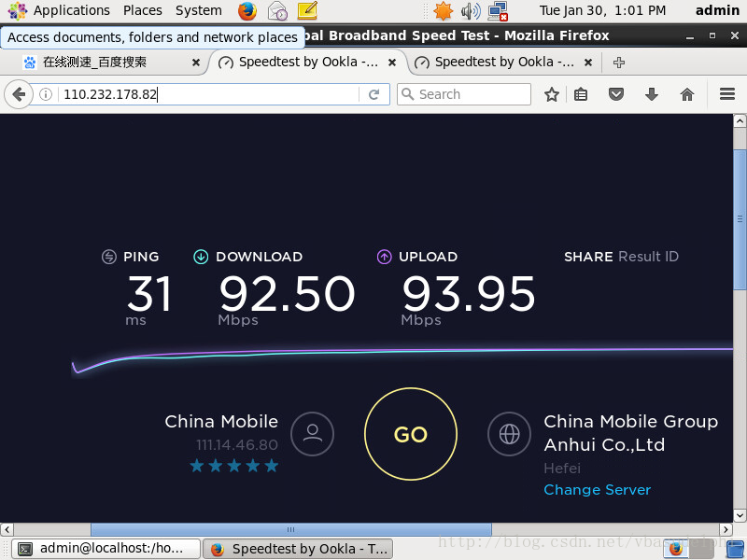Reload the current page
The width and height of the screenshot is (747, 560).
click(x=374, y=94)
